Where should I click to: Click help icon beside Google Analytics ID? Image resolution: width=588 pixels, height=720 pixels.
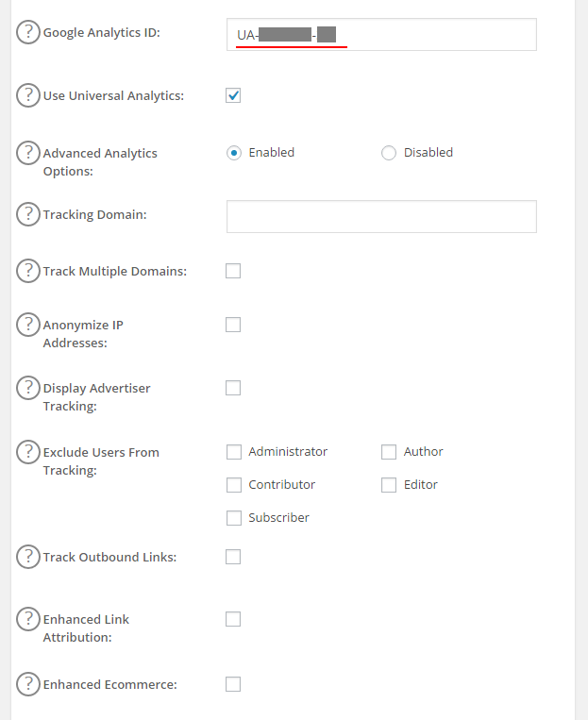tap(29, 32)
